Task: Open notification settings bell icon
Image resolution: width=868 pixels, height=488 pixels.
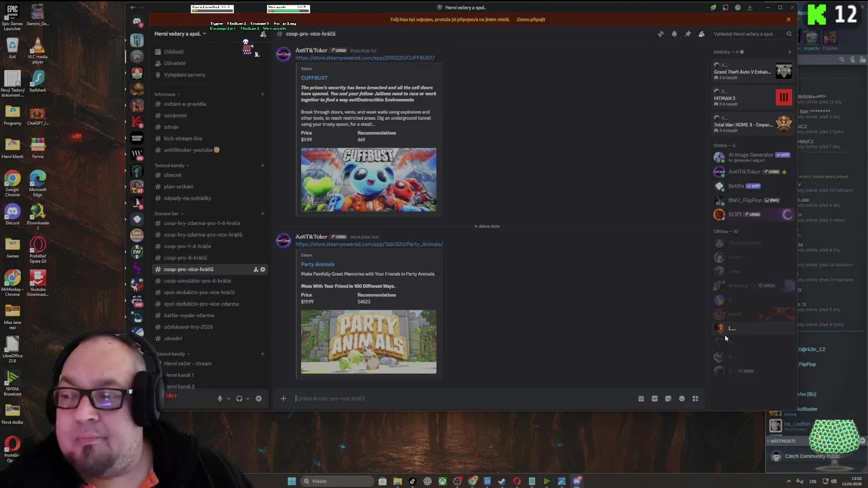Action: 674,34
